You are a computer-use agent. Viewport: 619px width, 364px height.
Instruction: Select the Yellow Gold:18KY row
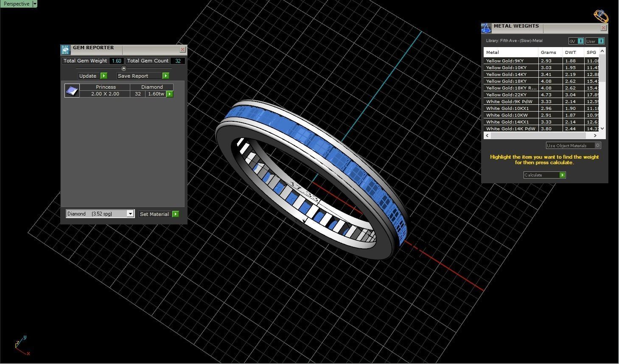(541, 81)
